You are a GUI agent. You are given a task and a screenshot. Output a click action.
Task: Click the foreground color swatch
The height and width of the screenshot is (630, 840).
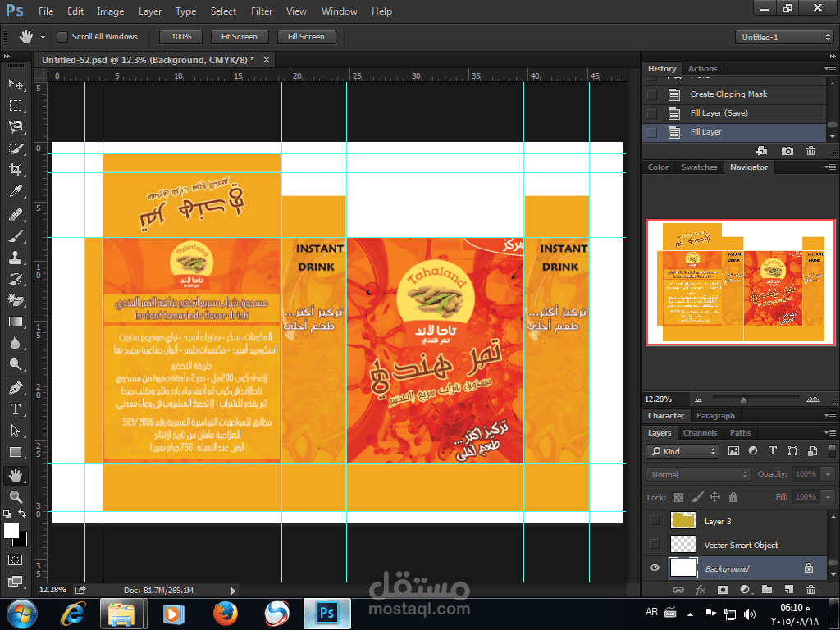(11, 531)
